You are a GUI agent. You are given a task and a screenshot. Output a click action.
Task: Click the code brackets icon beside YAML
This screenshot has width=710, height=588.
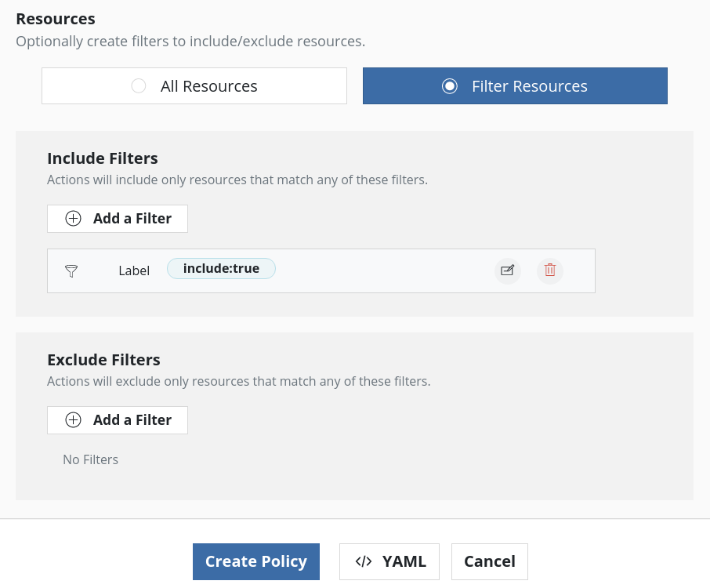coord(363,561)
